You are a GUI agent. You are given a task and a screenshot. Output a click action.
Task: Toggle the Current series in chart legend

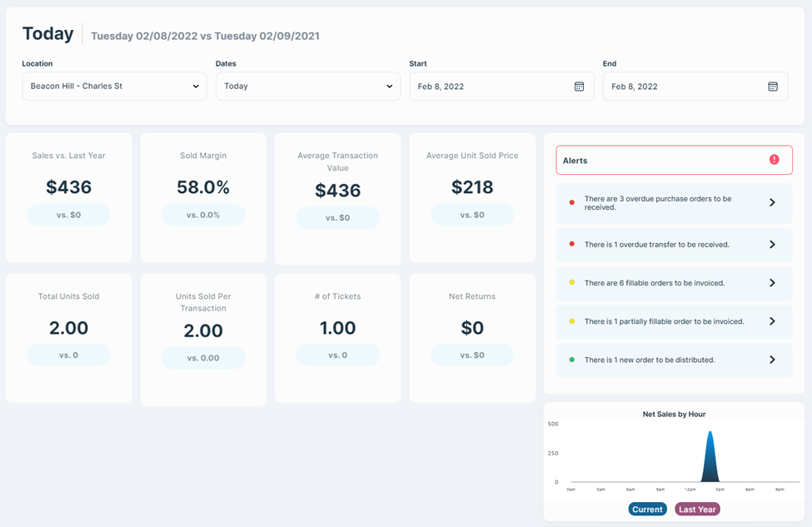point(647,510)
